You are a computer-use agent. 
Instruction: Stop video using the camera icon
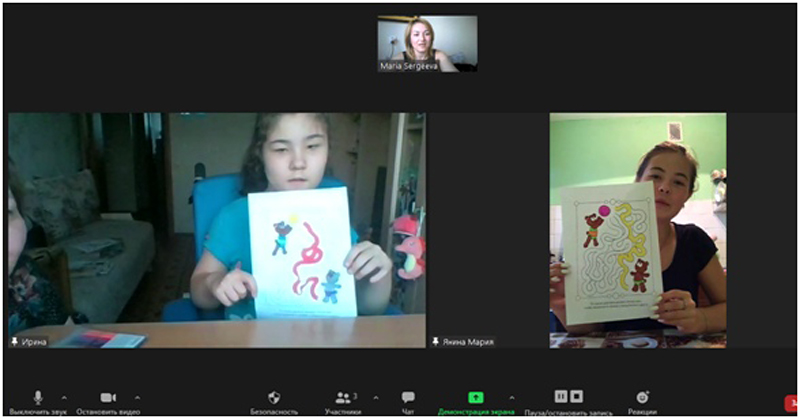tap(108, 397)
